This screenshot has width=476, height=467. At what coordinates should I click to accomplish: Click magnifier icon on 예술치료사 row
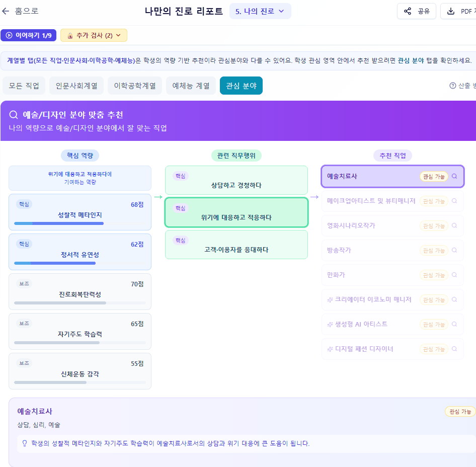454,176
